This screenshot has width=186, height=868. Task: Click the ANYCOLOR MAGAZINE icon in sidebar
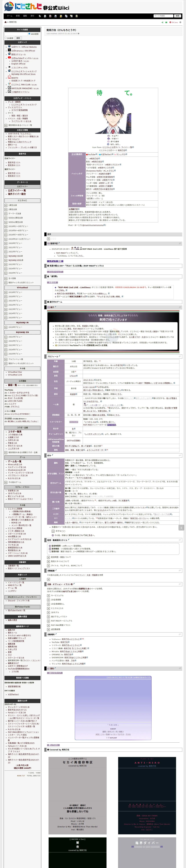tap(9, 88)
